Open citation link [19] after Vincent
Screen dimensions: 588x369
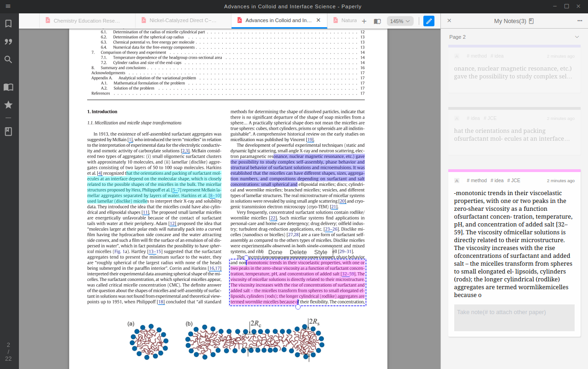(310, 140)
